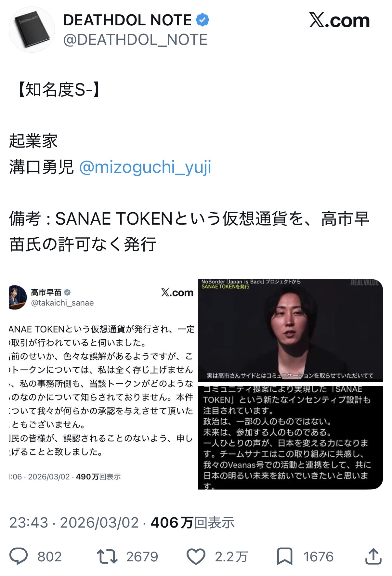This screenshot has width=392, height=576.
Task: Open the @mizoguchi_yuji mention link
Action: pyautogui.click(x=145, y=167)
